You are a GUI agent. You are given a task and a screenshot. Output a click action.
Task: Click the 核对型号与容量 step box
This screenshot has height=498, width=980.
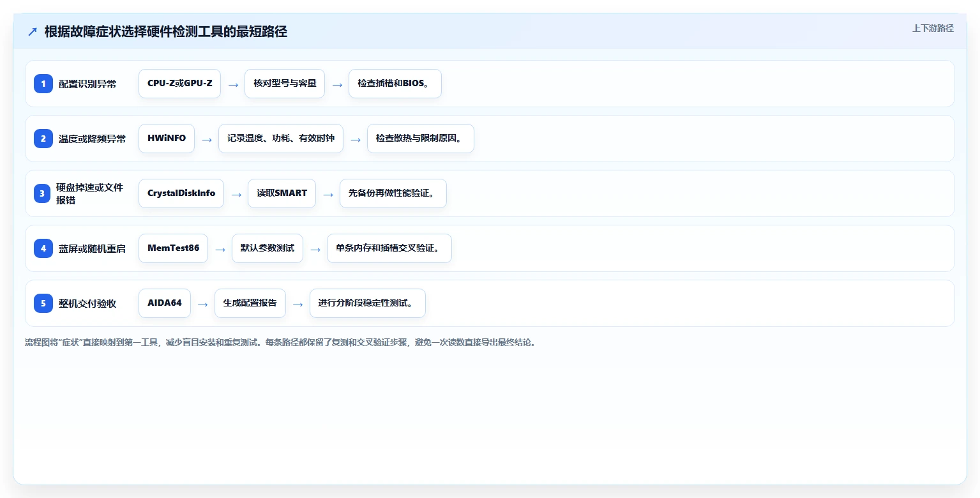[285, 84]
